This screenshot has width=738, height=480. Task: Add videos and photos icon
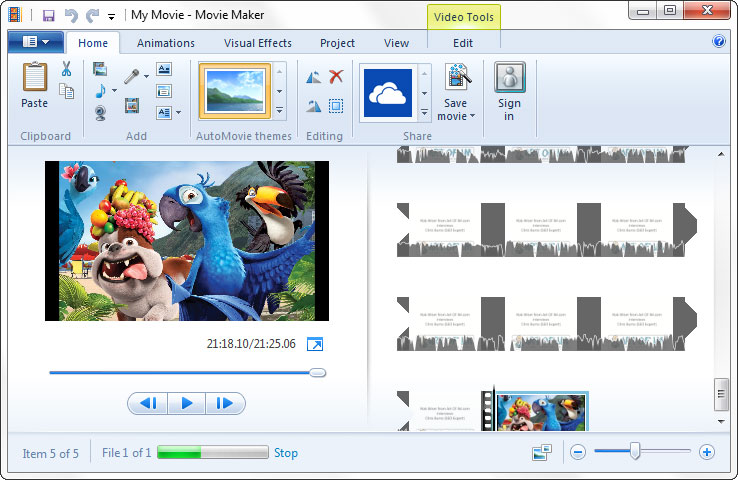pyautogui.click(x=100, y=69)
